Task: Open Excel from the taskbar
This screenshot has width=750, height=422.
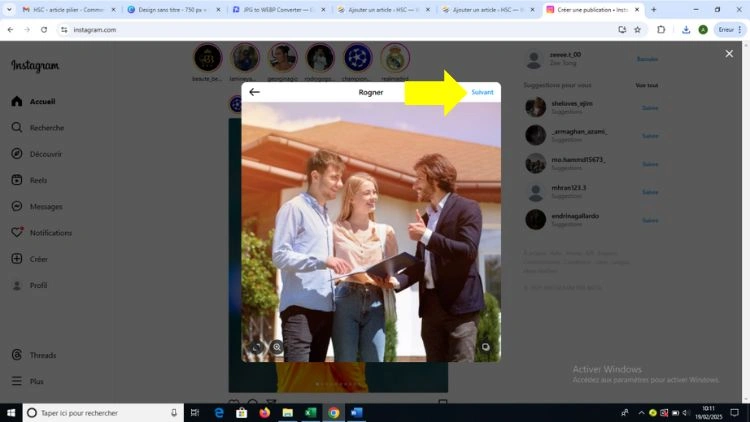Action: (x=310, y=412)
